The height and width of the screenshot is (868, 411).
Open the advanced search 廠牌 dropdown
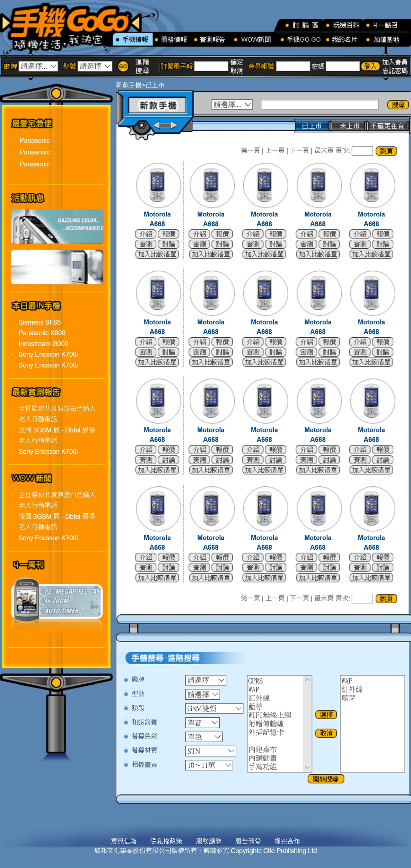point(205,680)
